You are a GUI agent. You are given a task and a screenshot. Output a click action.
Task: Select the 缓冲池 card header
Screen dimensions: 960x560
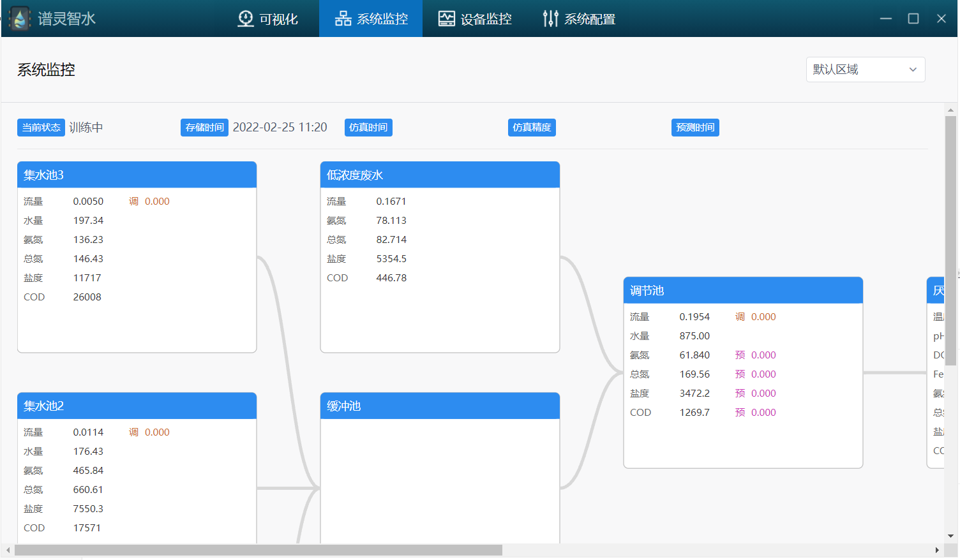440,406
